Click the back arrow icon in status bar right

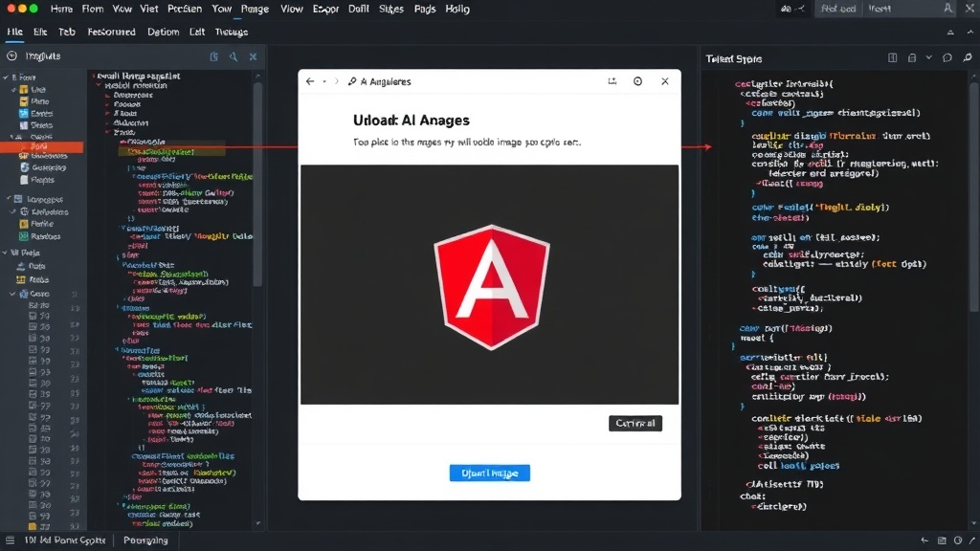(x=924, y=540)
